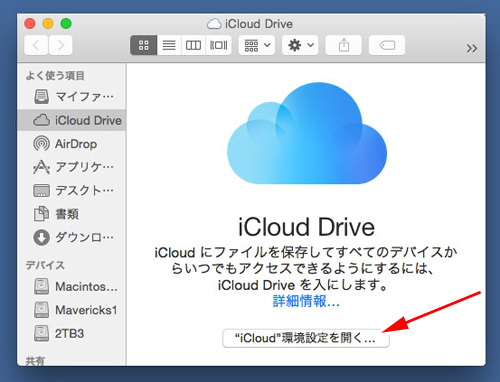Screen dimensions: 500x382
Task: Switch to icon view
Action: tap(144, 45)
